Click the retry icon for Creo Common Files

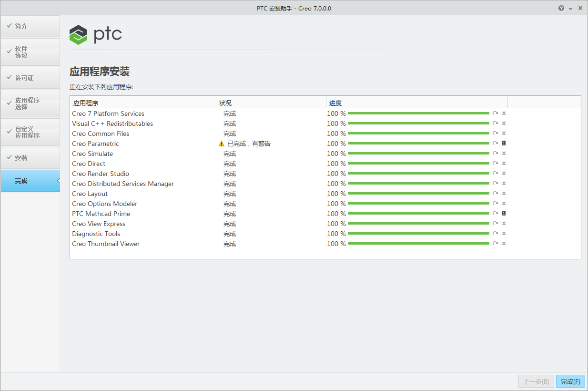[x=495, y=134]
